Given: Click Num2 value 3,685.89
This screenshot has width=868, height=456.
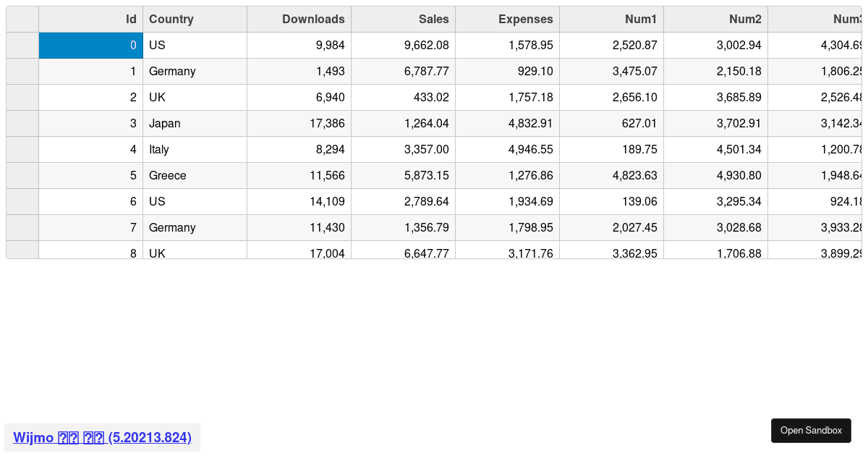Looking at the screenshot, I should pos(715,98).
